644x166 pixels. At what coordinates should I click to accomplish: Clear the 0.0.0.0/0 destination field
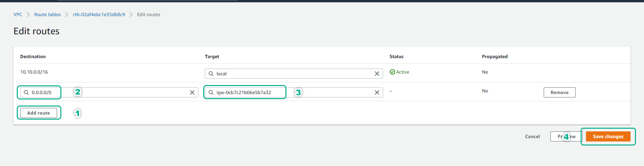pos(192,92)
